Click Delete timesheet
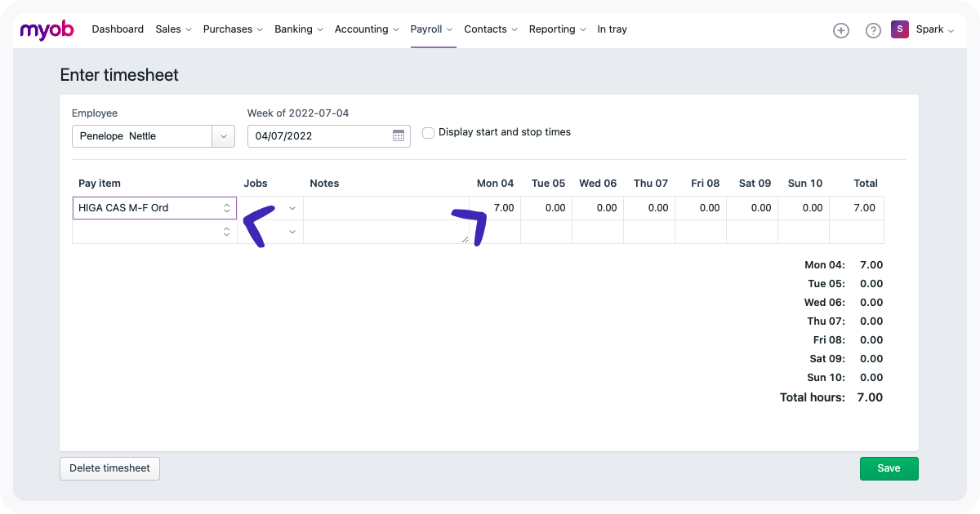 point(109,468)
